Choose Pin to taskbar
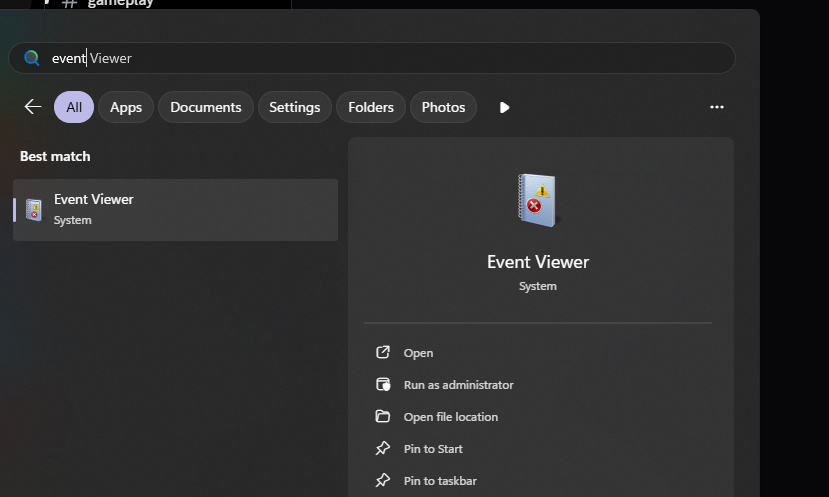The height and width of the screenshot is (497, 829). point(440,481)
